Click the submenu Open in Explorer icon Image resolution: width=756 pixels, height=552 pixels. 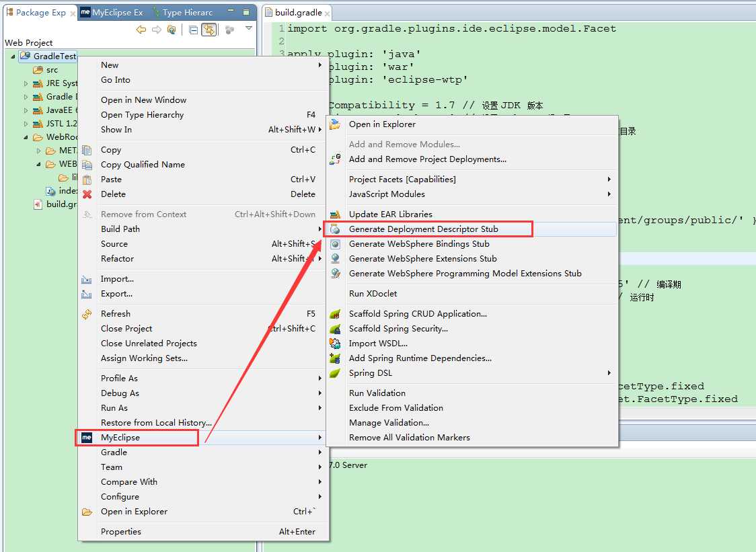(335, 124)
